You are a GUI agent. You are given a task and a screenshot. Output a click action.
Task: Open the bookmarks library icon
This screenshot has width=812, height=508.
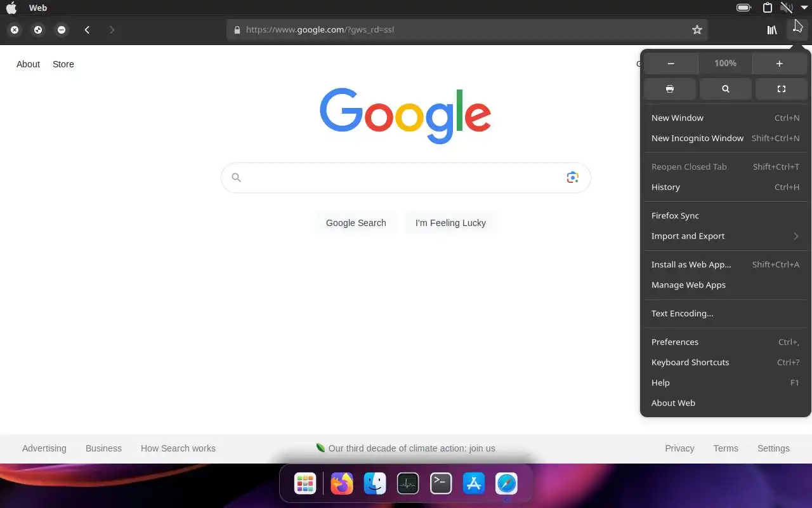click(x=772, y=30)
